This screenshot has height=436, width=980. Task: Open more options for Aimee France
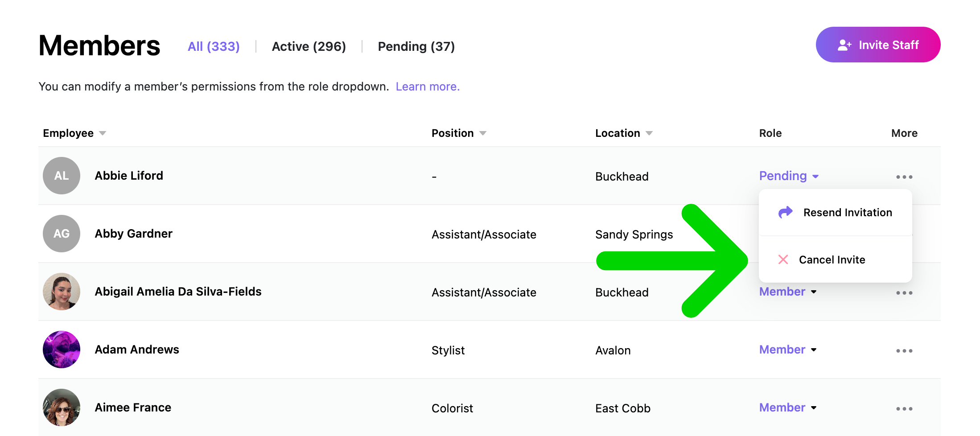(904, 409)
